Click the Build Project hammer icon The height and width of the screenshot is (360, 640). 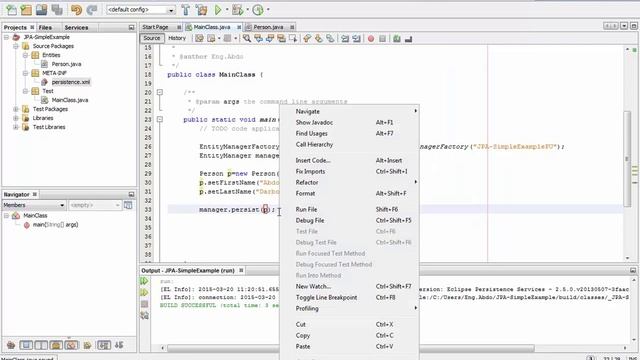coord(186,9)
